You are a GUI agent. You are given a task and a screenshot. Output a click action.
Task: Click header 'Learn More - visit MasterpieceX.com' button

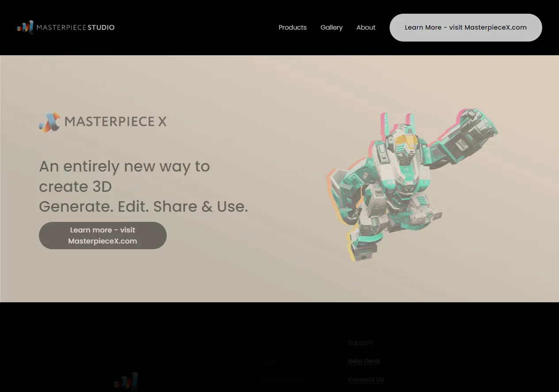466,27
